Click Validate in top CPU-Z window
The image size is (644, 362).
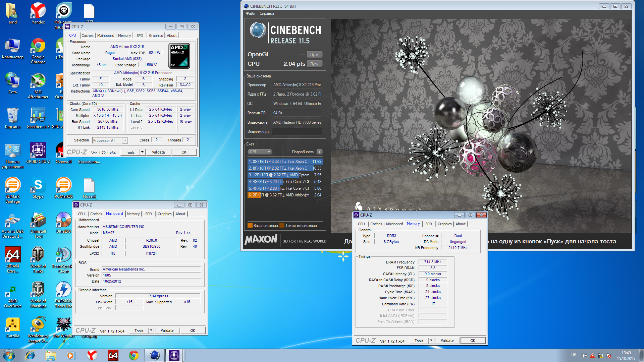pos(158,152)
